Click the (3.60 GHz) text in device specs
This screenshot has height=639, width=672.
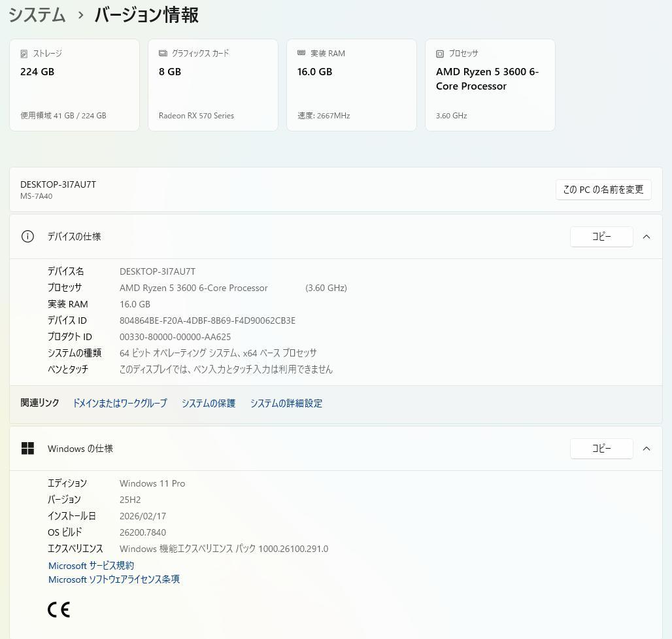coord(326,288)
